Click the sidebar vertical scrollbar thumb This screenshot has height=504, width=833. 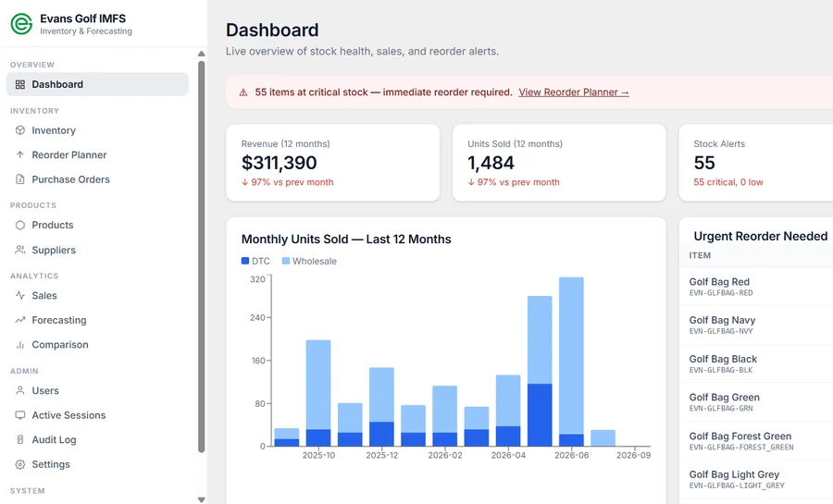pos(202,257)
